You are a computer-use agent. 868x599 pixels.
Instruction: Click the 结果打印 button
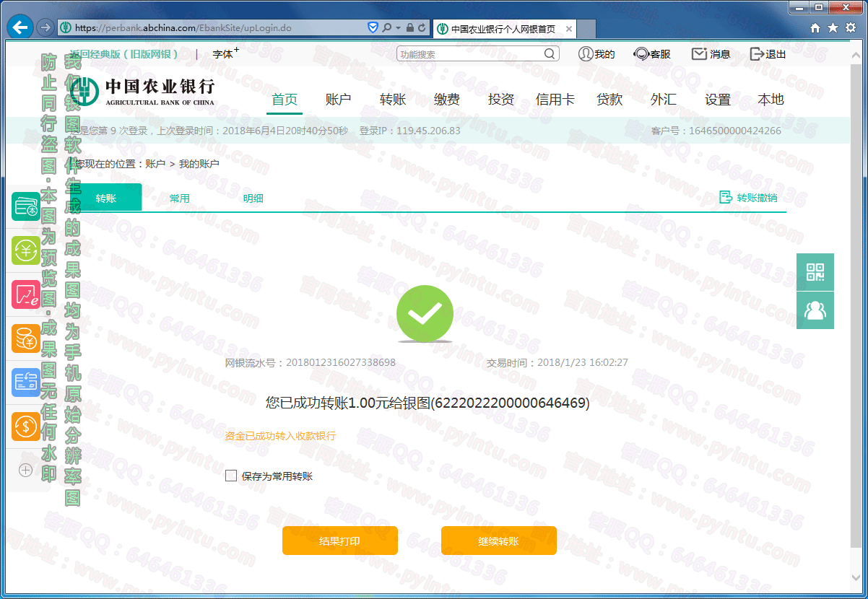point(340,541)
